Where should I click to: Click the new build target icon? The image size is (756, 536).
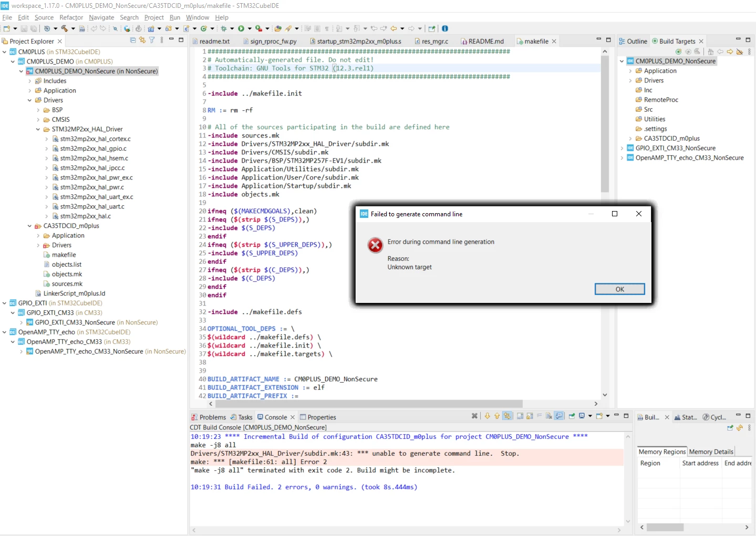(678, 51)
